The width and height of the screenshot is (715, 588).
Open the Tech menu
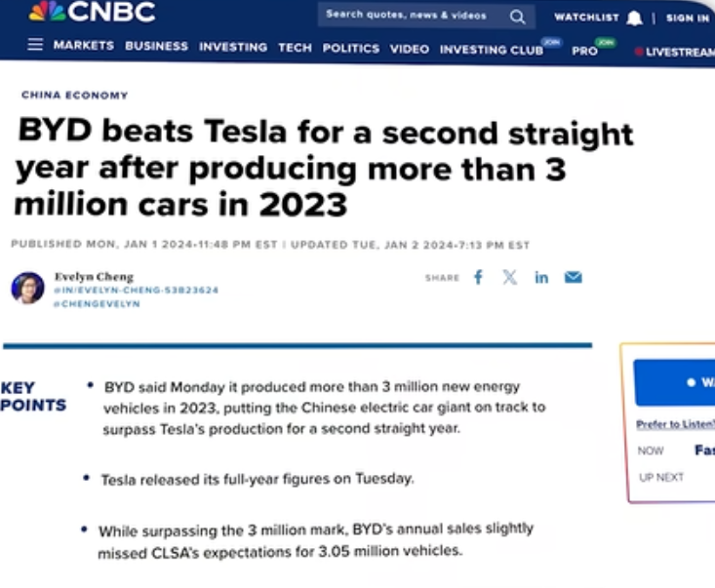(295, 47)
